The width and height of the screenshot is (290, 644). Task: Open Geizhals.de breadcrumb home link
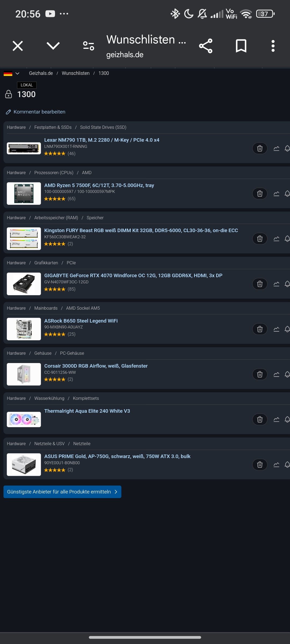click(41, 73)
